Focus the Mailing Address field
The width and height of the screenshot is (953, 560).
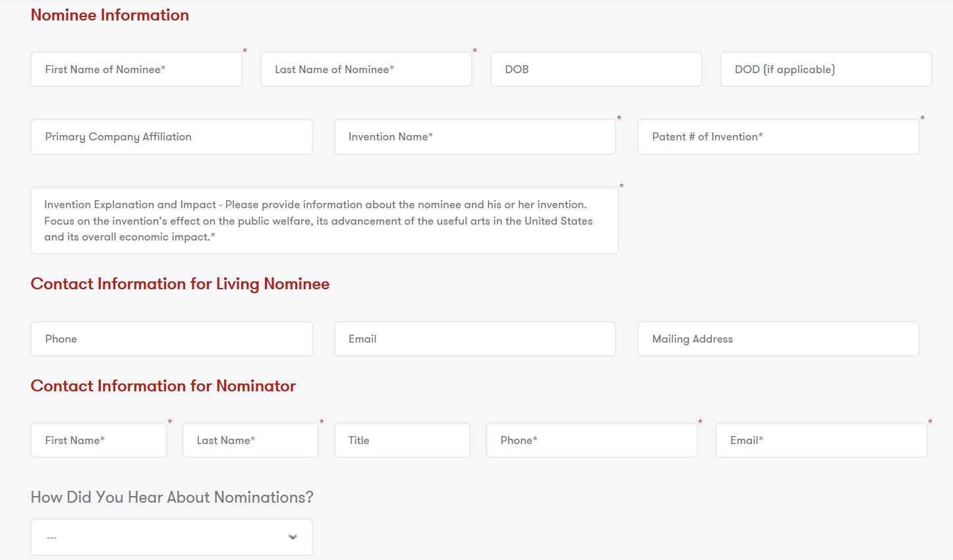[x=778, y=339]
